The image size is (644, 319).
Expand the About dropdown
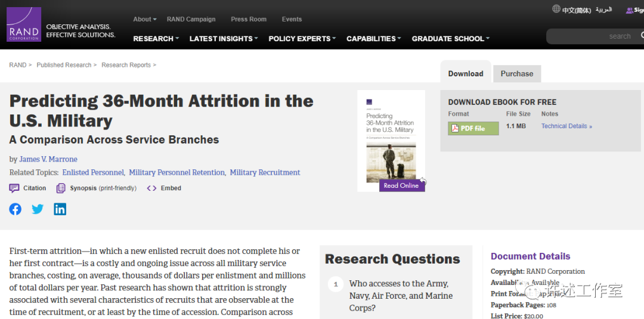(144, 19)
